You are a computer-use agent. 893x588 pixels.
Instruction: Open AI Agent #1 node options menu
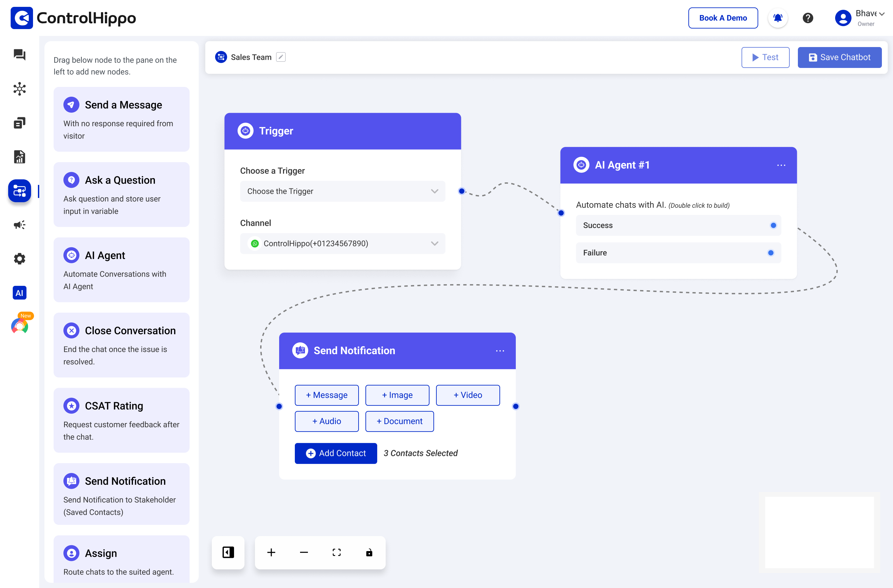coord(781,165)
